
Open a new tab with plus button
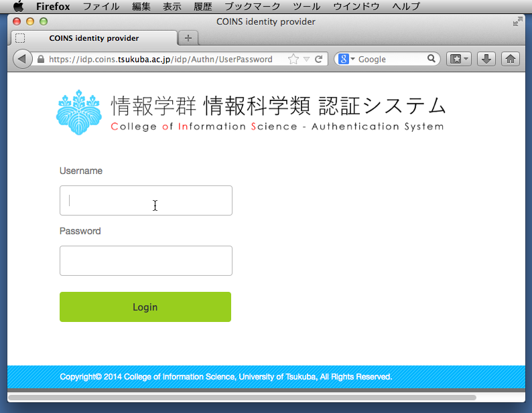[188, 38]
